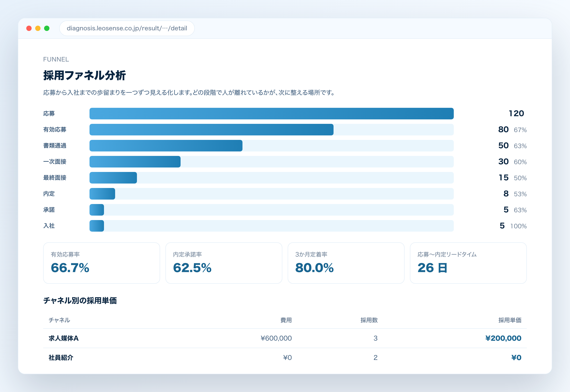
Task: Select the 求人媒体A table row name
Action: (x=64, y=338)
